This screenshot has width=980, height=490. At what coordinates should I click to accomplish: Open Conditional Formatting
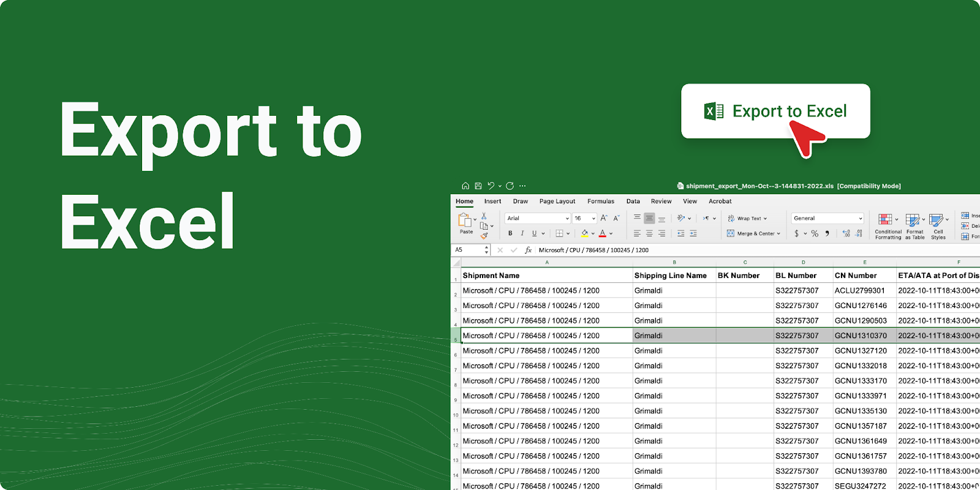coord(888,226)
